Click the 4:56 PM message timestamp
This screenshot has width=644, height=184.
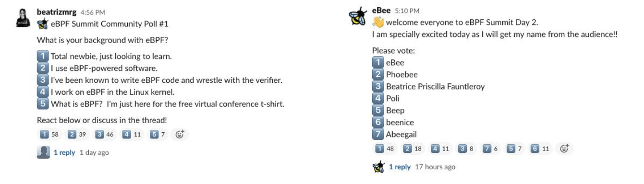[93, 12]
